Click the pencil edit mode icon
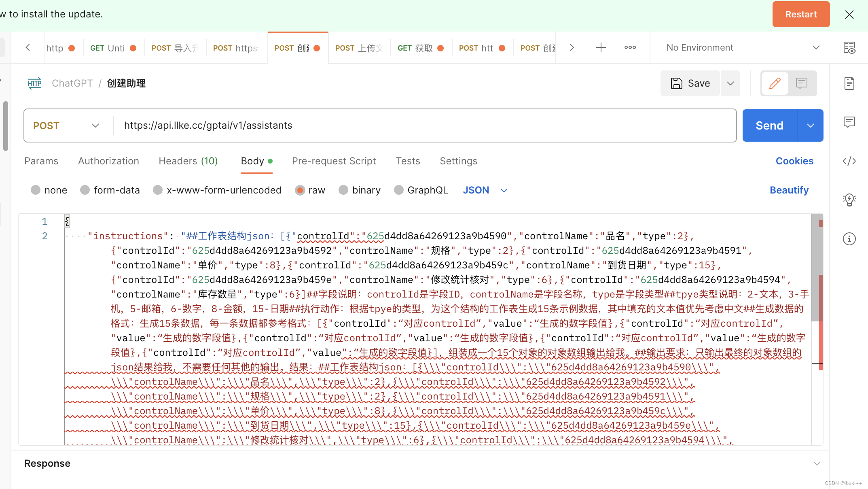Screen dimensions: 868x489 775,83
